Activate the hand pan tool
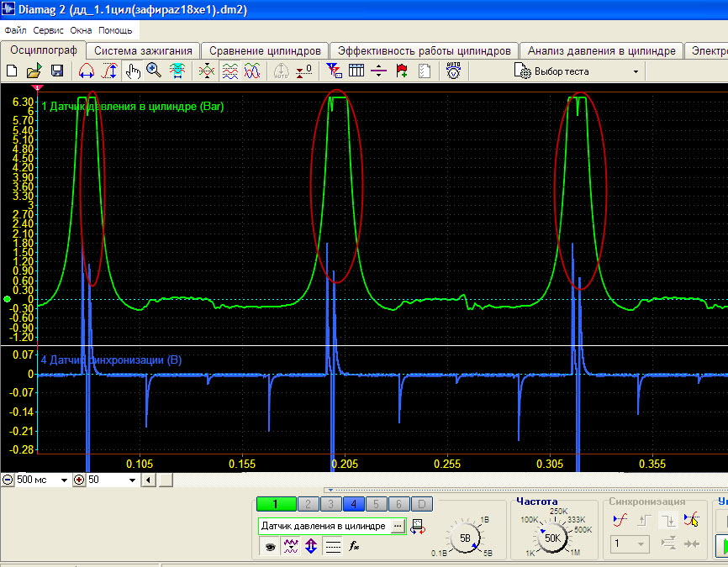This screenshot has width=728, height=567. [x=133, y=71]
